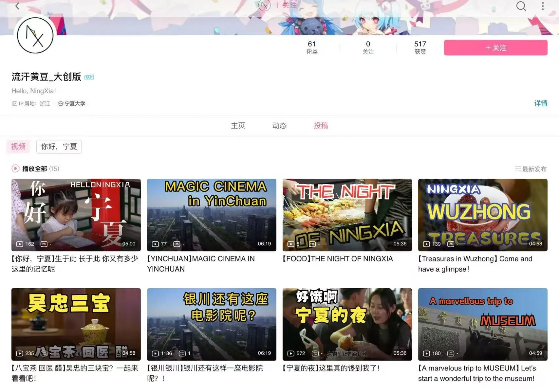The image size is (559, 392).
Task: Tap title 【你好，宁夏】生于此 长于此
Action: (x=75, y=264)
